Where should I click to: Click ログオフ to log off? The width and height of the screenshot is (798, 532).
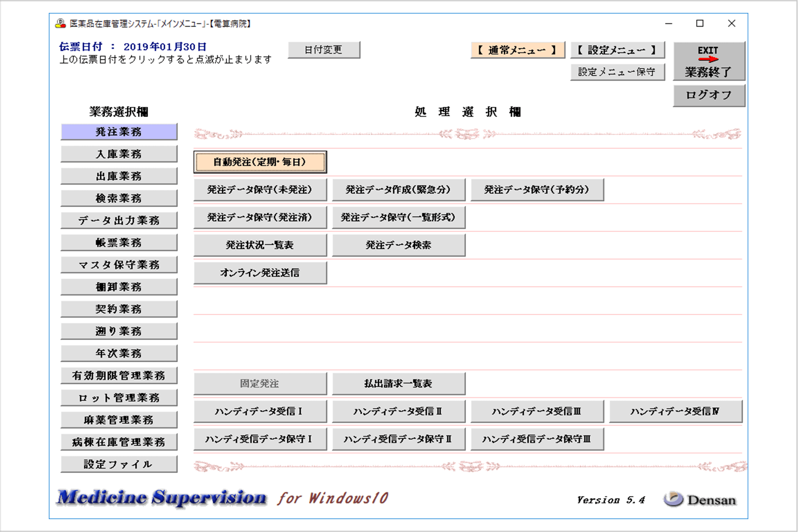coord(708,94)
